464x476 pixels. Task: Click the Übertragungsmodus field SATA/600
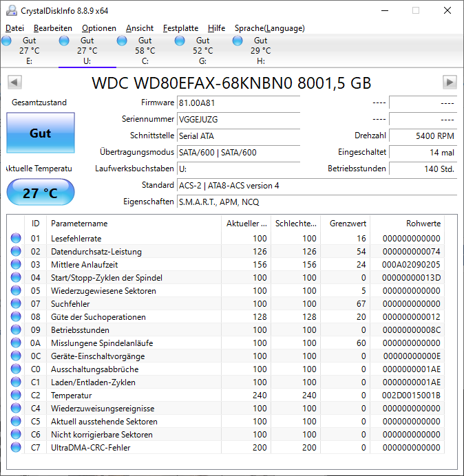pos(238,153)
